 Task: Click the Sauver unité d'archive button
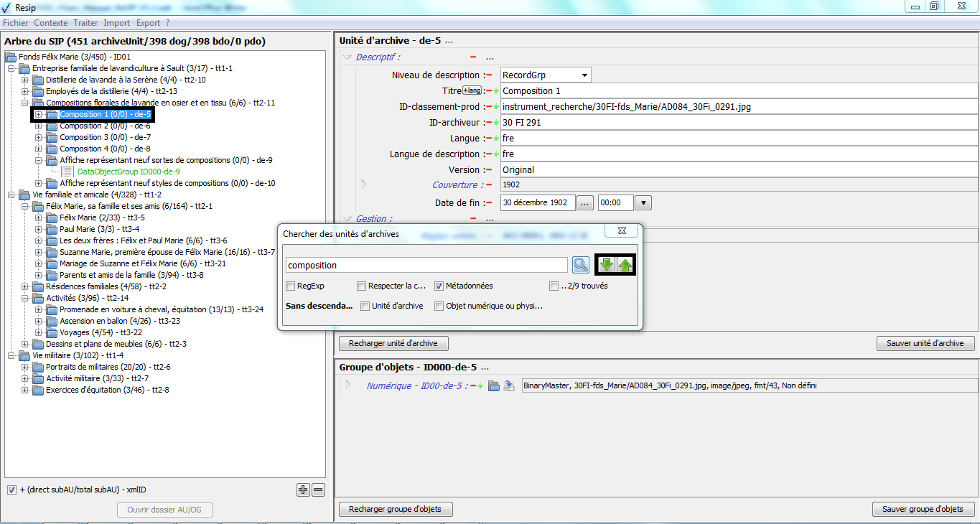(925, 343)
